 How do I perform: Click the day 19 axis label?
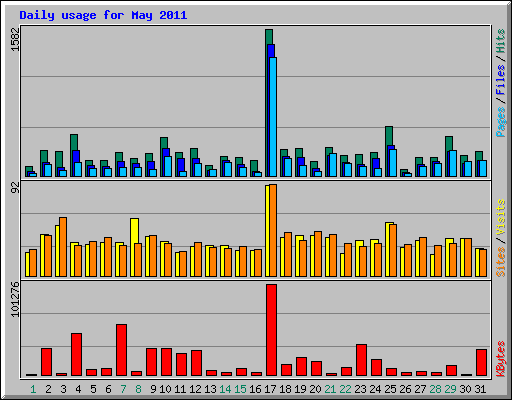click(300, 389)
